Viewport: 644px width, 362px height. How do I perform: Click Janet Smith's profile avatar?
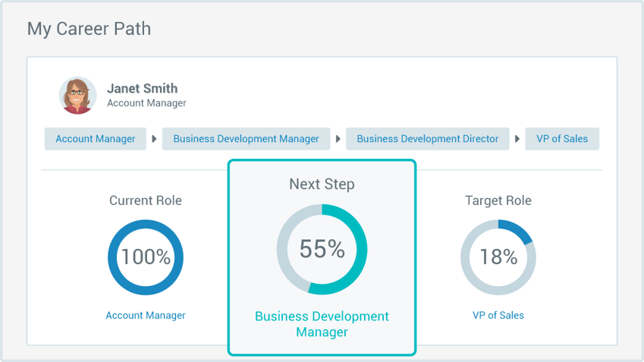click(x=78, y=96)
